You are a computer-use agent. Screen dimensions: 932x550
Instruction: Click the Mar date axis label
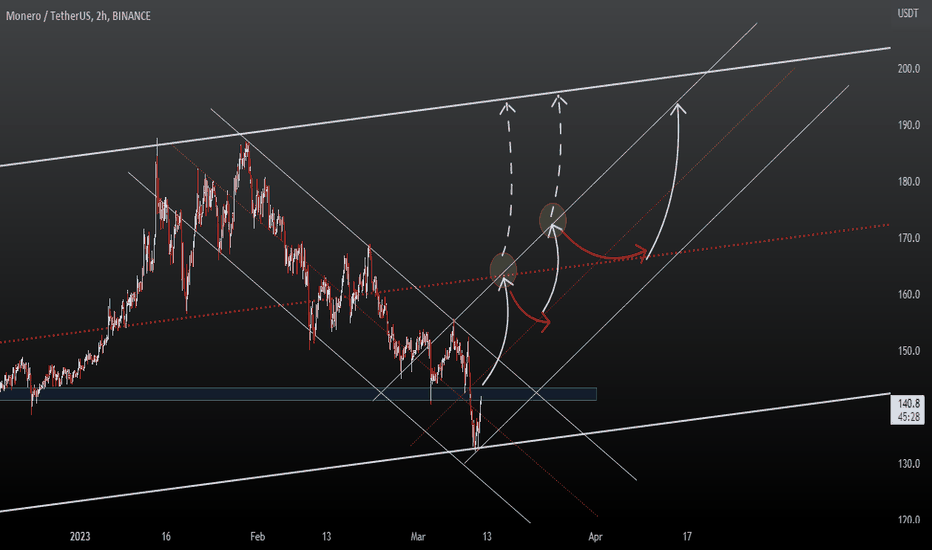[x=418, y=536]
